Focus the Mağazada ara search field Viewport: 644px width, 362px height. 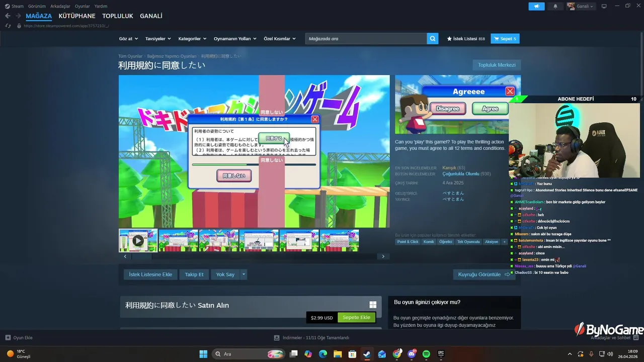[x=366, y=39]
